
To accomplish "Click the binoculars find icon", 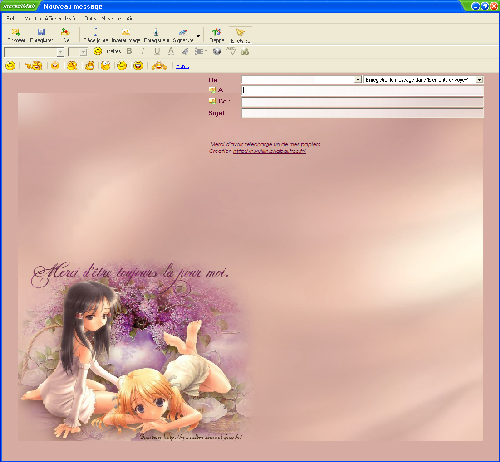I will (x=245, y=51).
